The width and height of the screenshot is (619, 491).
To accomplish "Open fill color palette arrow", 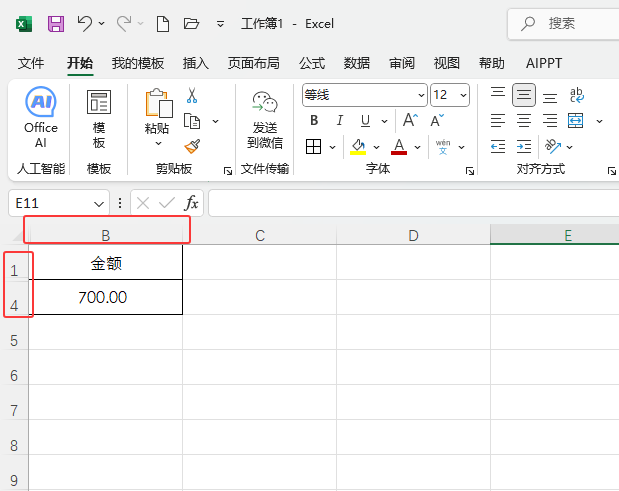I will coord(377,147).
